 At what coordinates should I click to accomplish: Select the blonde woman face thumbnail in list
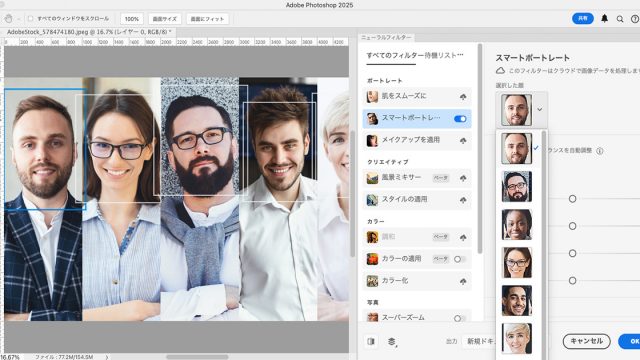click(x=517, y=338)
